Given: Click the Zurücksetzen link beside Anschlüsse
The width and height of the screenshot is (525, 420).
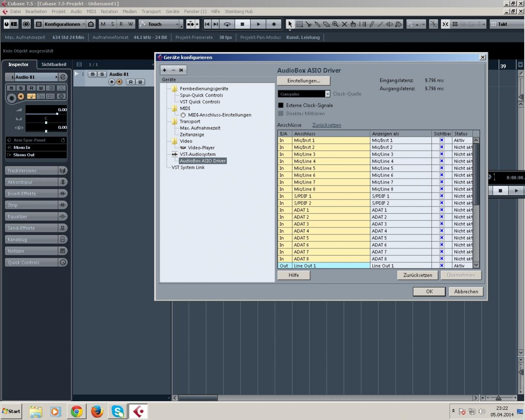Looking at the screenshot, I should coord(327,125).
